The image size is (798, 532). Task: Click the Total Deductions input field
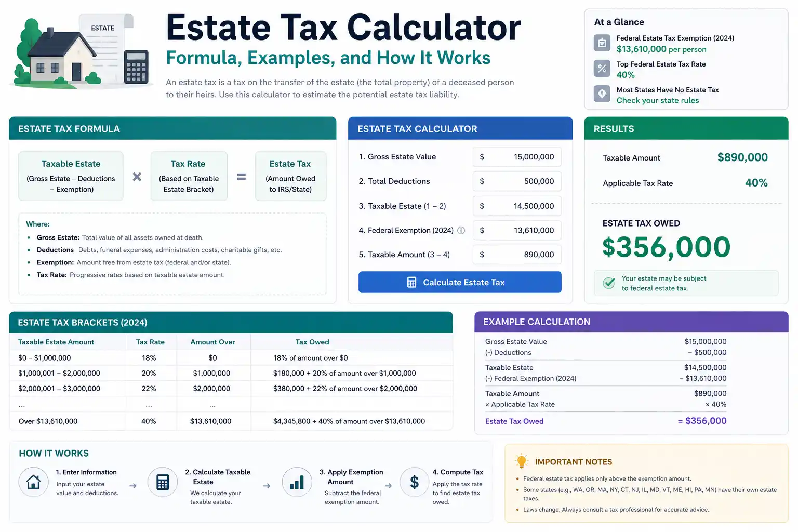[x=517, y=181]
